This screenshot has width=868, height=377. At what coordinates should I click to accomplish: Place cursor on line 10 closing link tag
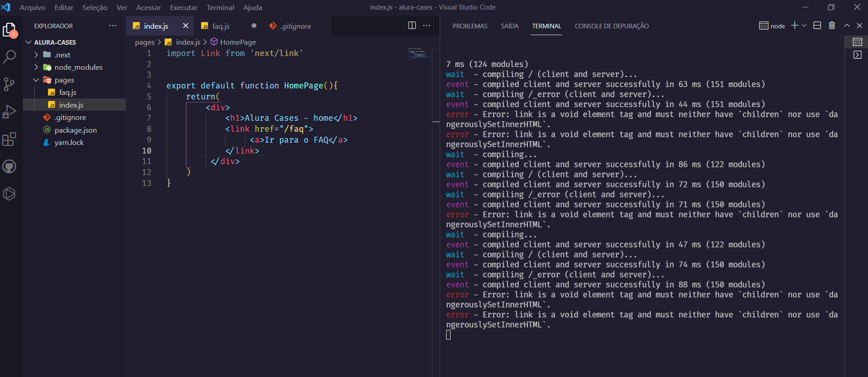click(242, 150)
